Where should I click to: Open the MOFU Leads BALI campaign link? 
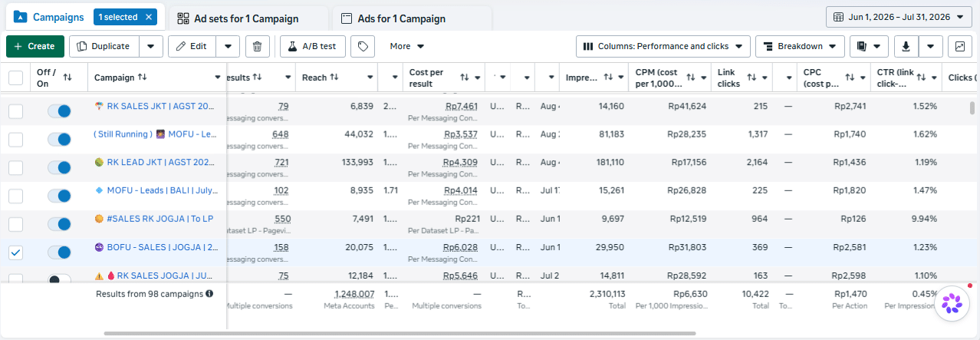162,190
